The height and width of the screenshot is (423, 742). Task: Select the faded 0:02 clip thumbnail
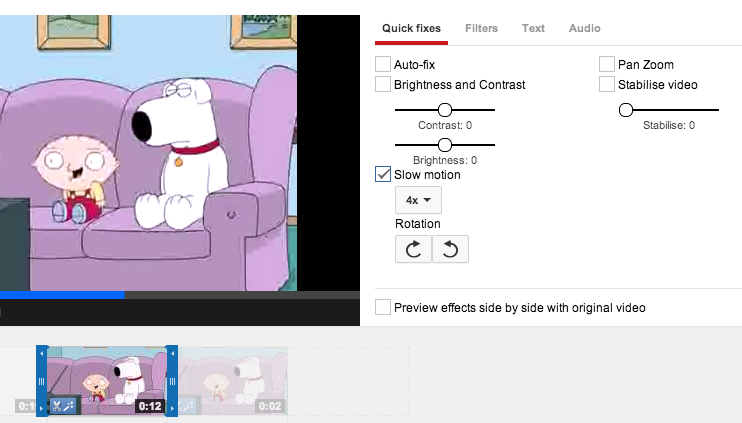[233, 381]
